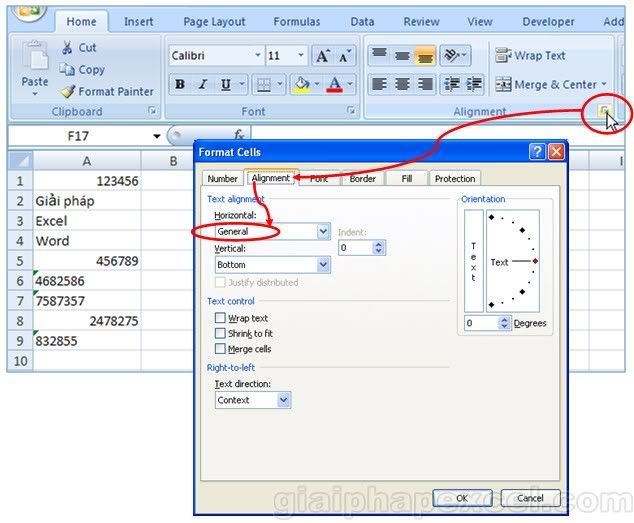Increase font size with Grow Font icon
The width and height of the screenshot is (634, 523).
[x=323, y=56]
